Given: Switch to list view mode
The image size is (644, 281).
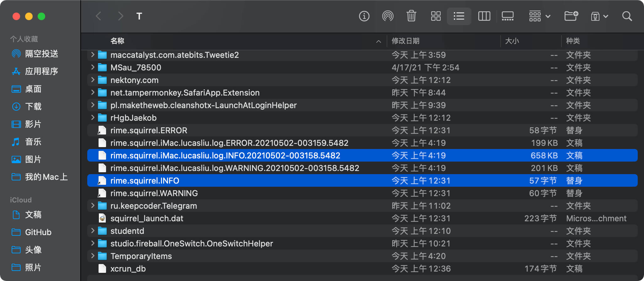Looking at the screenshot, I should coord(459,16).
